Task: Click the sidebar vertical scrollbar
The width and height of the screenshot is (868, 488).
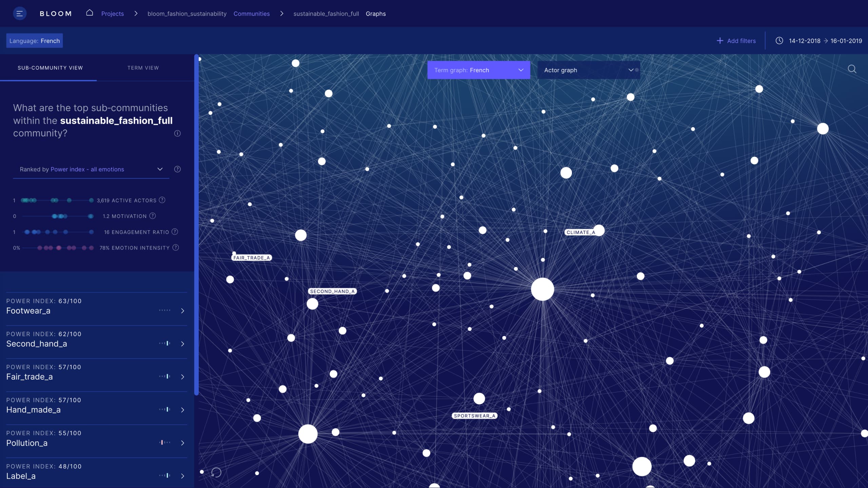Action: coord(196,225)
